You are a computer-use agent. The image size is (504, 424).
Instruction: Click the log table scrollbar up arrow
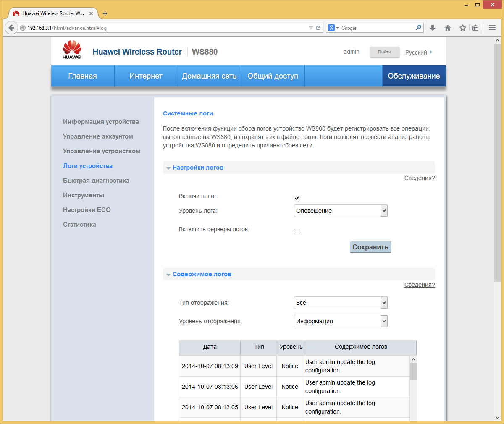tap(413, 359)
